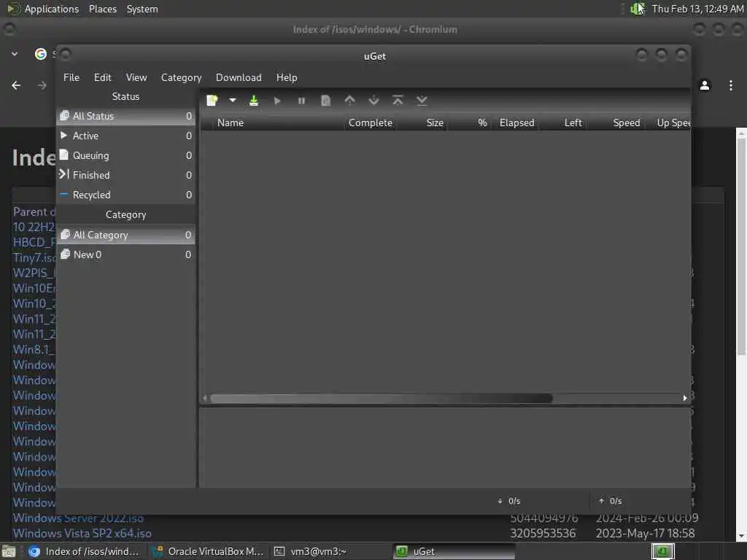Click the Pause toolbar icon

coord(301,101)
